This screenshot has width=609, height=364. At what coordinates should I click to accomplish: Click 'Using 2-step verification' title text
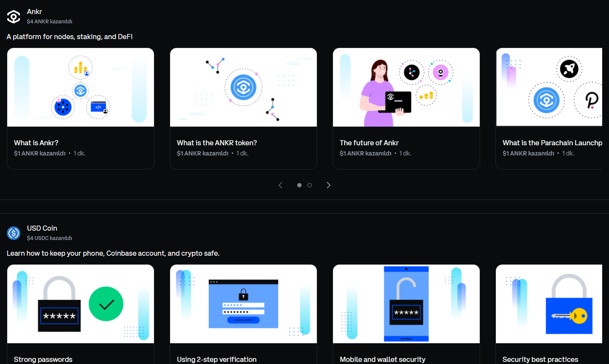coord(217,359)
